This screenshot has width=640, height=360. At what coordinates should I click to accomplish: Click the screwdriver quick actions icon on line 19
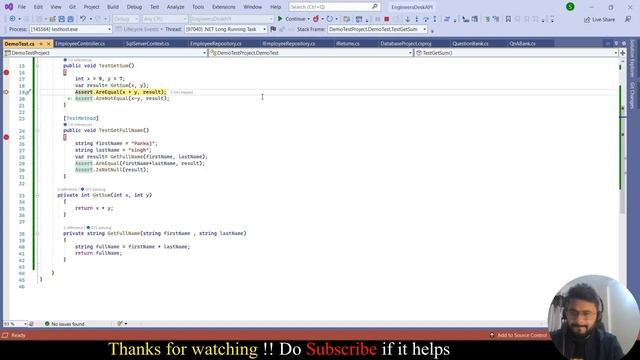(29, 93)
